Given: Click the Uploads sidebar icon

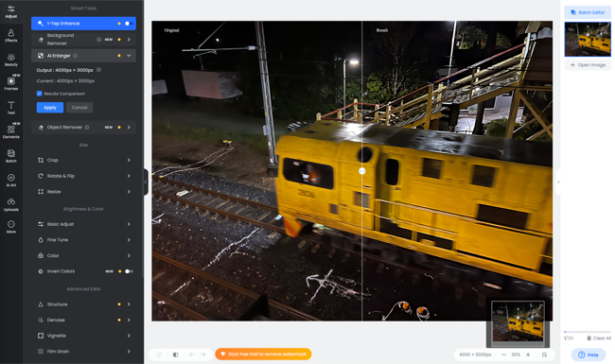Looking at the screenshot, I should [11, 204].
